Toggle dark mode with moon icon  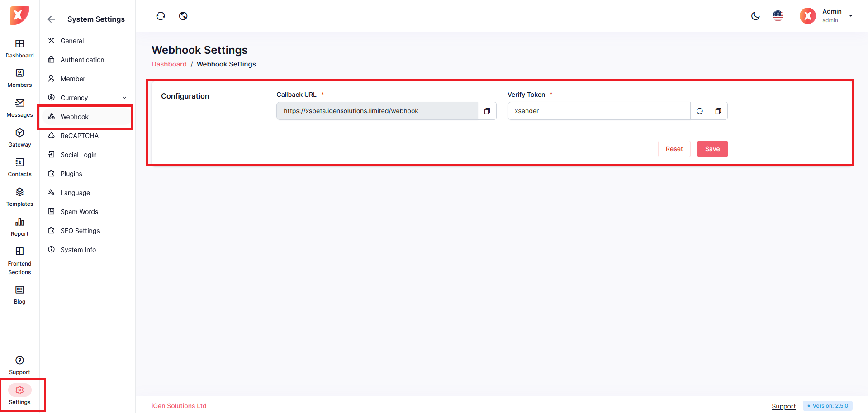click(x=755, y=16)
